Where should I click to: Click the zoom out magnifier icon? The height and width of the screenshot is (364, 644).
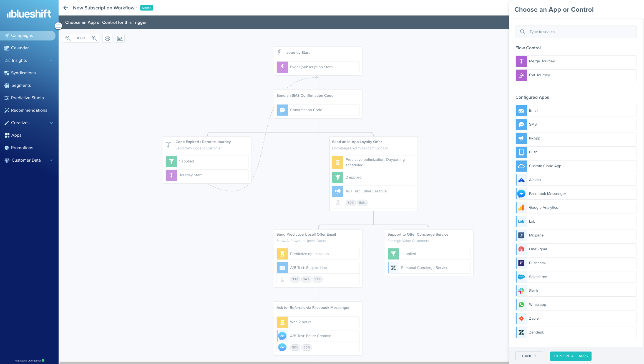(x=68, y=38)
